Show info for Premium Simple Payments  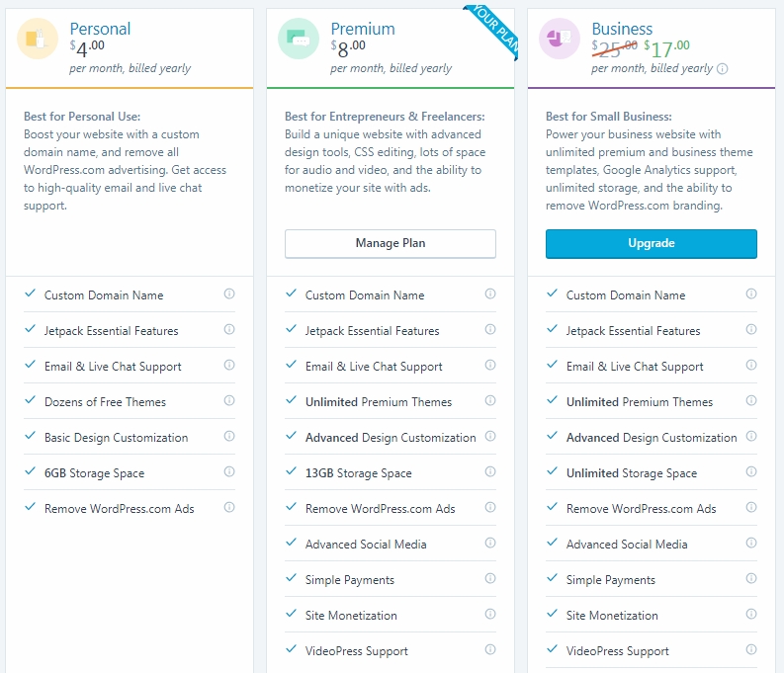pyautogui.click(x=490, y=579)
